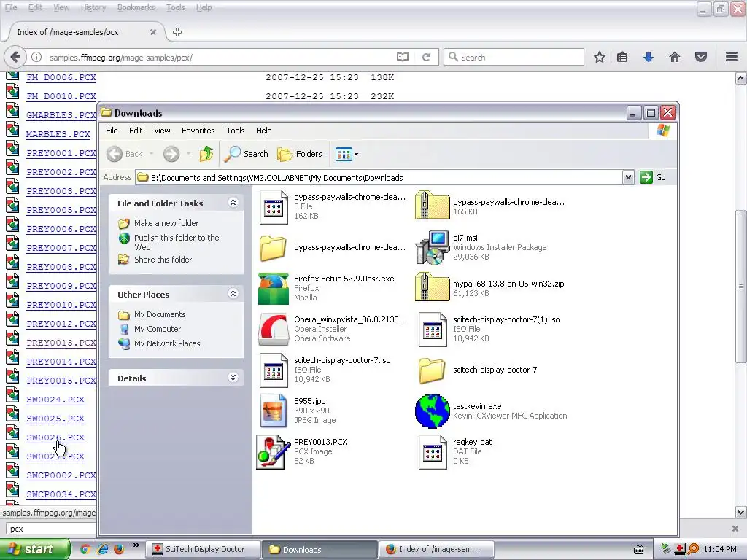
Task: Click the Forward arrow in Downloads window
Action: pyautogui.click(x=171, y=154)
